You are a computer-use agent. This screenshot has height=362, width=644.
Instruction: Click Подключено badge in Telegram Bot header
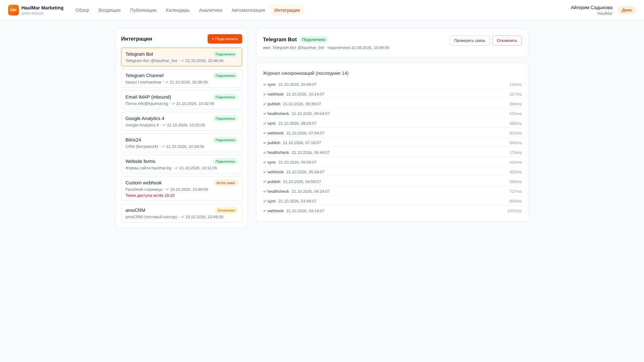coord(314,40)
